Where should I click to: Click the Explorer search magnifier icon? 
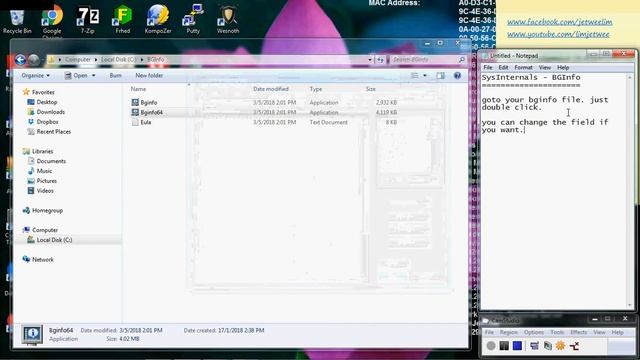(462, 60)
